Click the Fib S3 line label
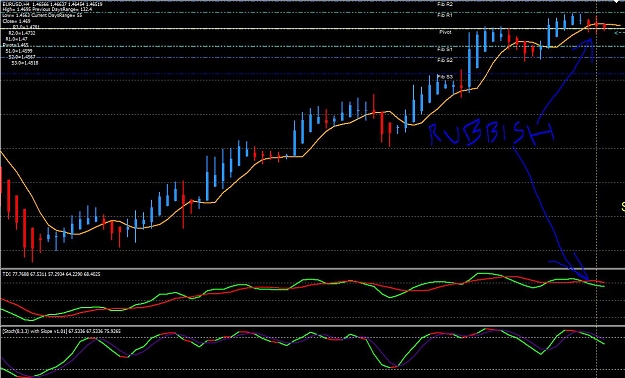This screenshot has width=625, height=378. tap(445, 77)
